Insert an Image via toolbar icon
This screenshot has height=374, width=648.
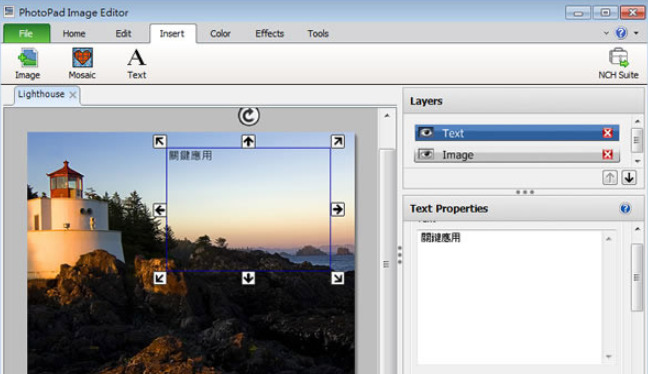[x=28, y=63]
